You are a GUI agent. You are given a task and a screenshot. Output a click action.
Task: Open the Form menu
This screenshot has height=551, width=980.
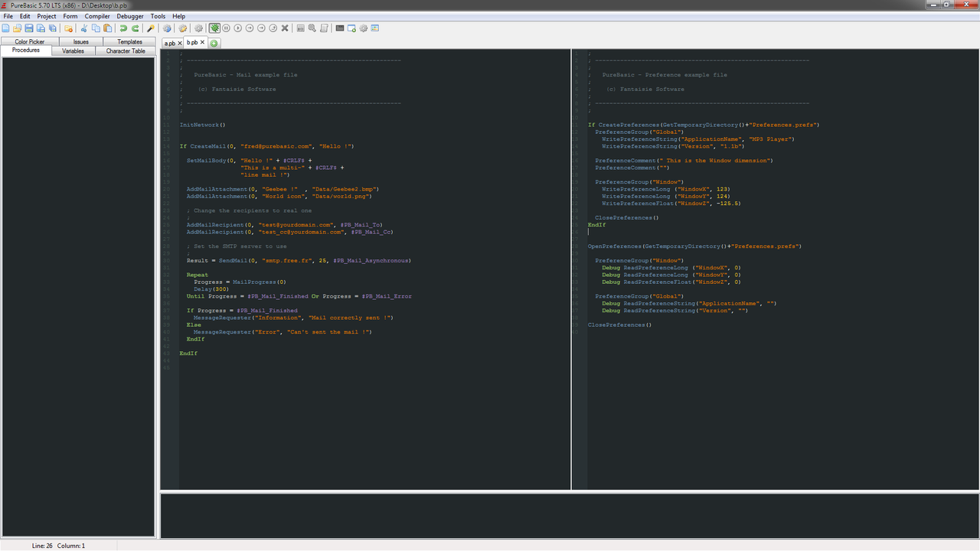tap(70, 16)
